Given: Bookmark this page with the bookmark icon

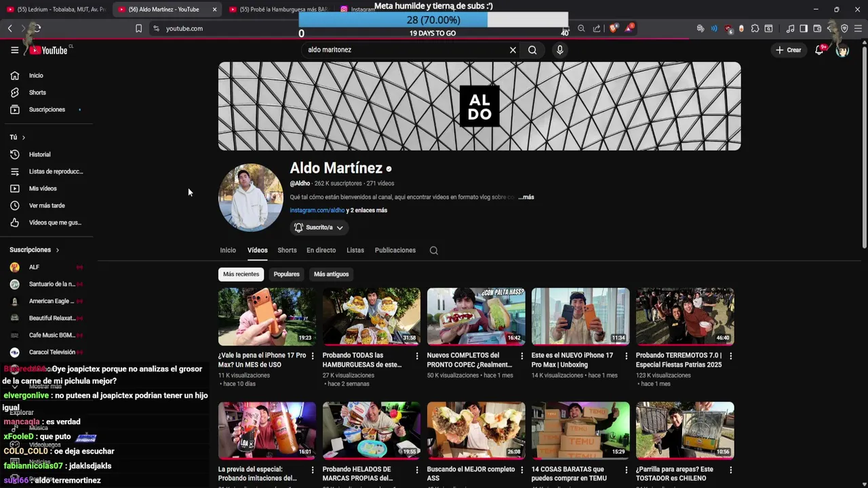Looking at the screenshot, I should coord(138,28).
